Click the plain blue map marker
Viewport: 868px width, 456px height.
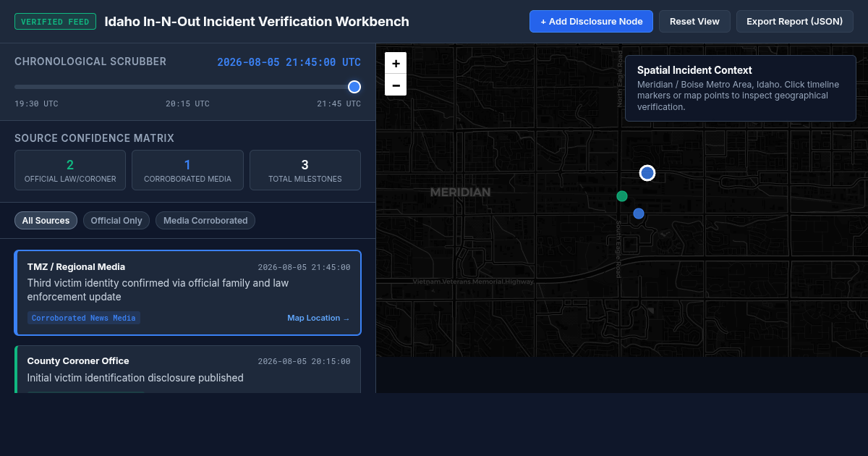639,214
